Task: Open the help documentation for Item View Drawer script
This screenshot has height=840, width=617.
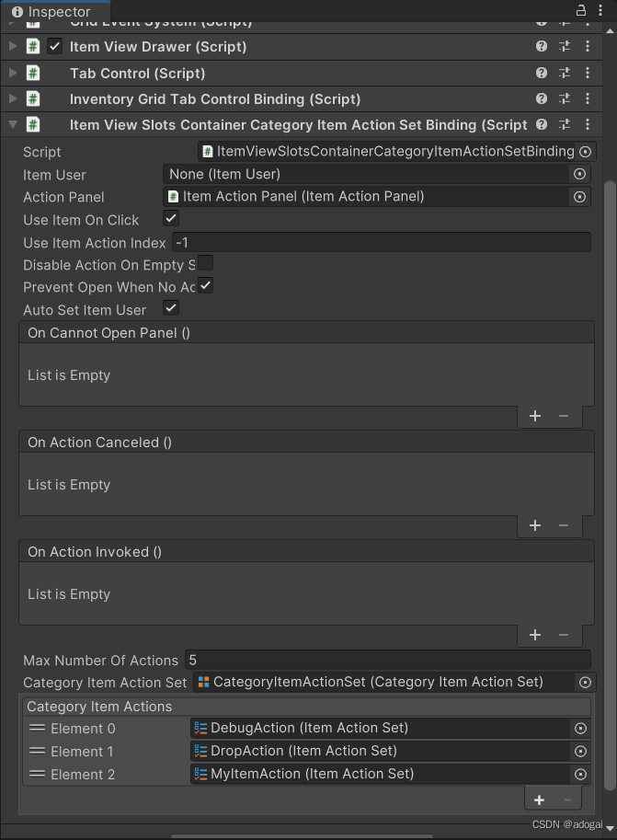Action: click(x=542, y=46)
